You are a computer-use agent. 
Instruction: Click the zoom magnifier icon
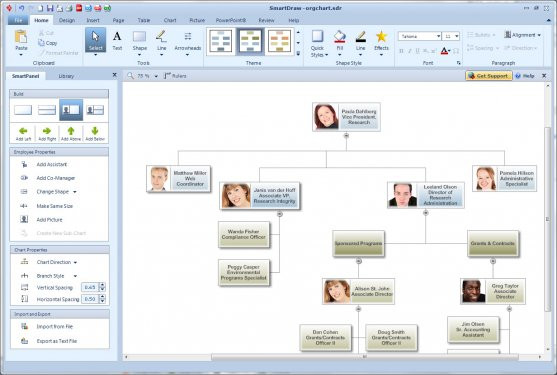coord(130,76)
